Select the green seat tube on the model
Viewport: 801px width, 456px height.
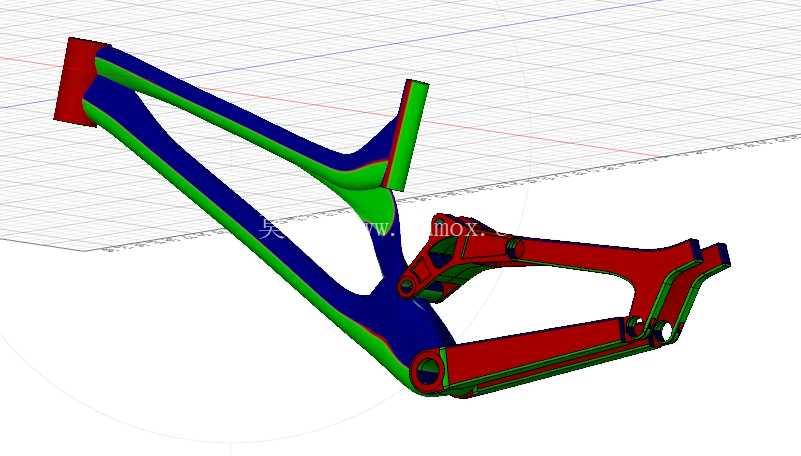pos(410,134)
